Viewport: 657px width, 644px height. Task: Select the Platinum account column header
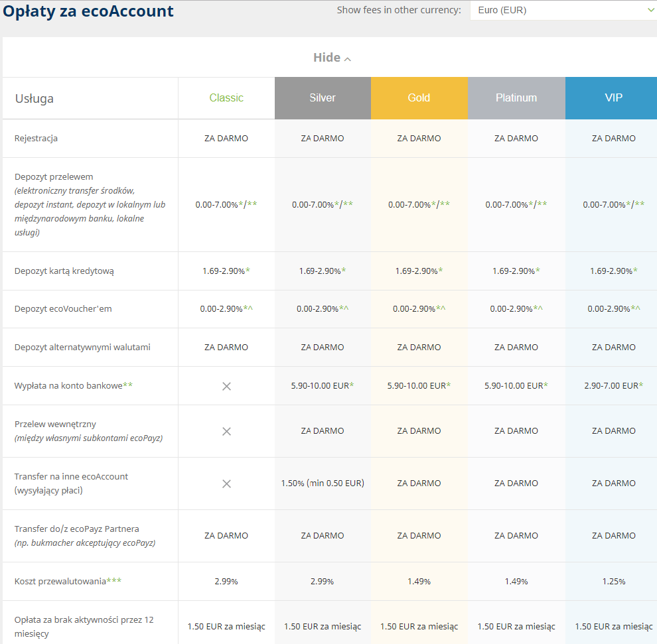516,98
